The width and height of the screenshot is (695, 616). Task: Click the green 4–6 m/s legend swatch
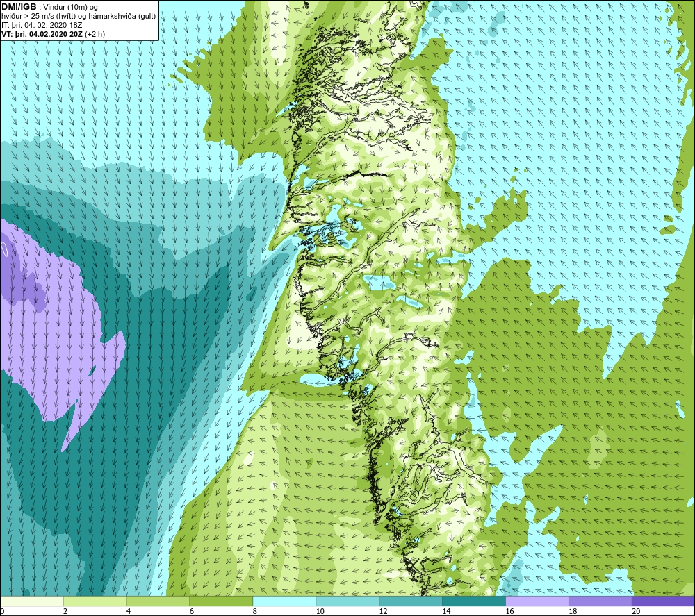(x=158, y=601)
